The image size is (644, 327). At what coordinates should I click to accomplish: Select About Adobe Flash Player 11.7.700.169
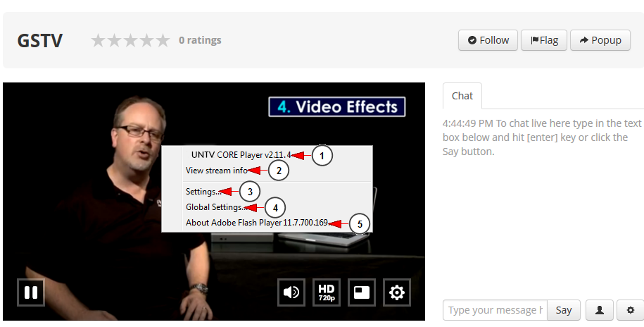tap(257, 223)
